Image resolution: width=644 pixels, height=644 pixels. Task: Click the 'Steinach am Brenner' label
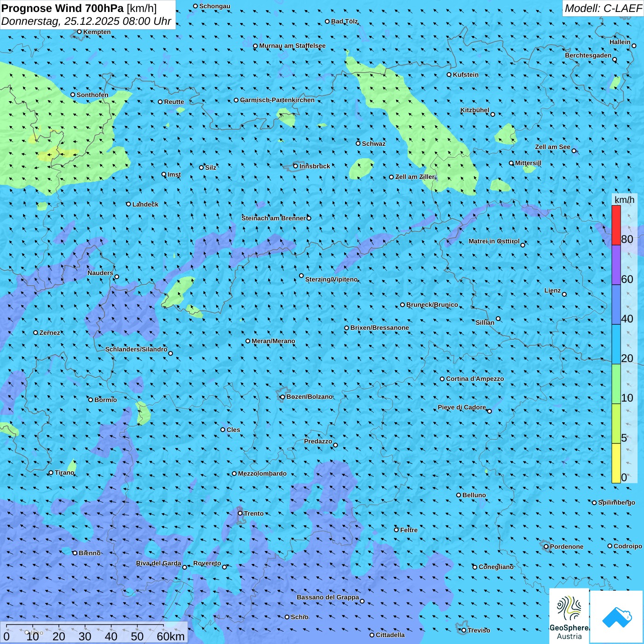click(x=274, y=218)
